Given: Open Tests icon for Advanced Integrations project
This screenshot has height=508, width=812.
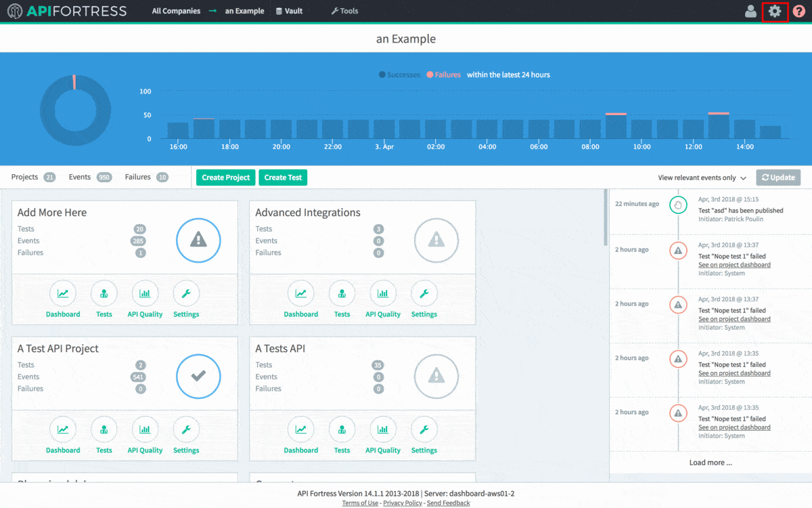Looking at the screenshot, I should pyautogui.click(x=342, y=294).
